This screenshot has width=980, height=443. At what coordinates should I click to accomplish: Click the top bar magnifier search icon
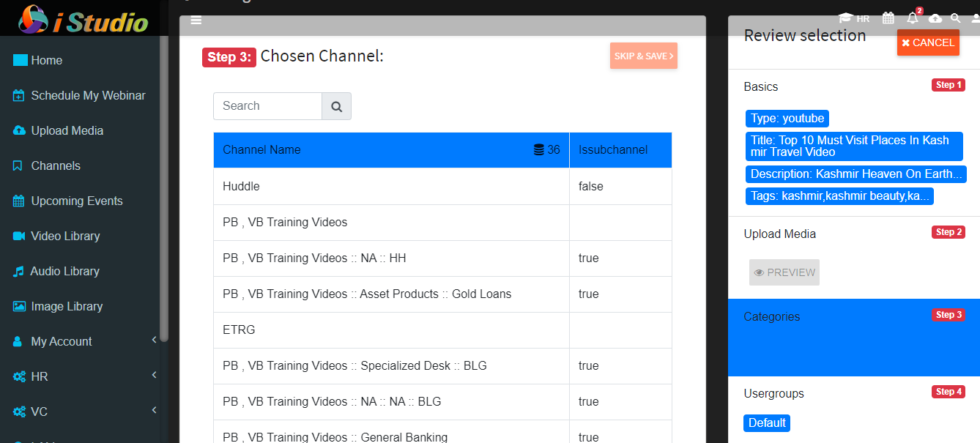click(x=956, y=18)
